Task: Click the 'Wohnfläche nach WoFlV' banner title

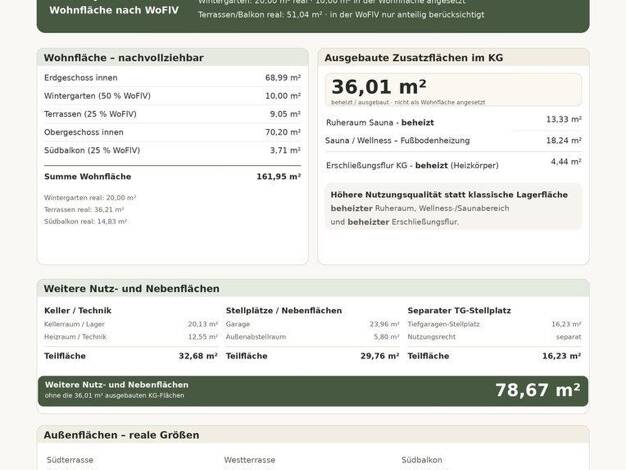Action: click(114, 10)
